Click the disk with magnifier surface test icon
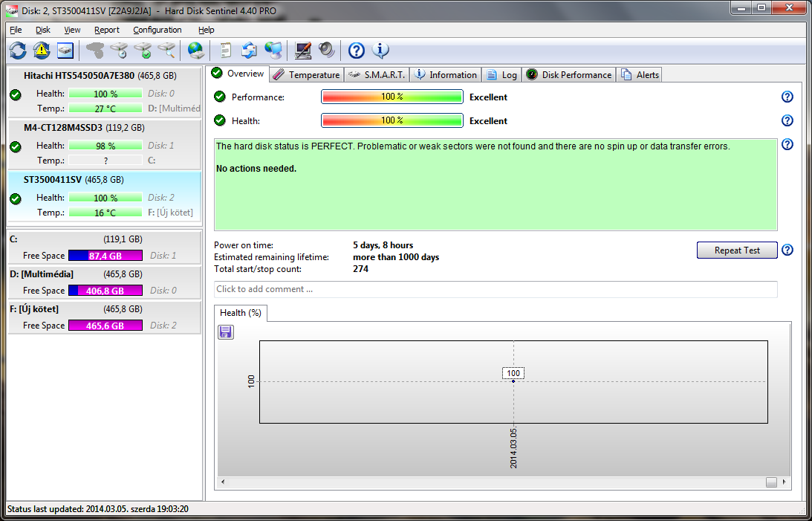The width and height of the screenshot is (812, 521). [x=166, y=51]
